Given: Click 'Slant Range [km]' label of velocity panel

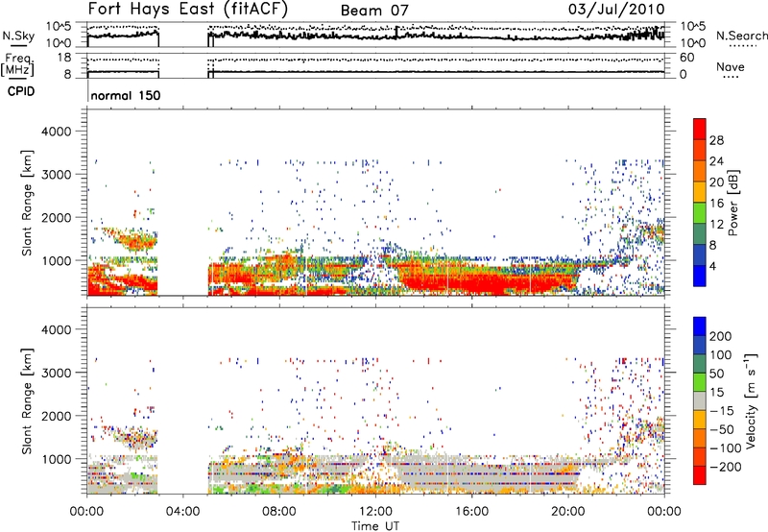Looking at the screenshot, I should tap(27, 401).
